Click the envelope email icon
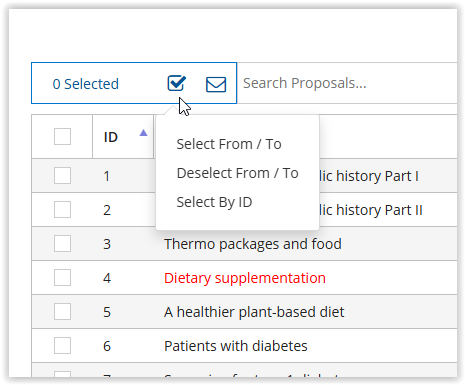This screenshot has width=465, height=385. pos(216,84)
